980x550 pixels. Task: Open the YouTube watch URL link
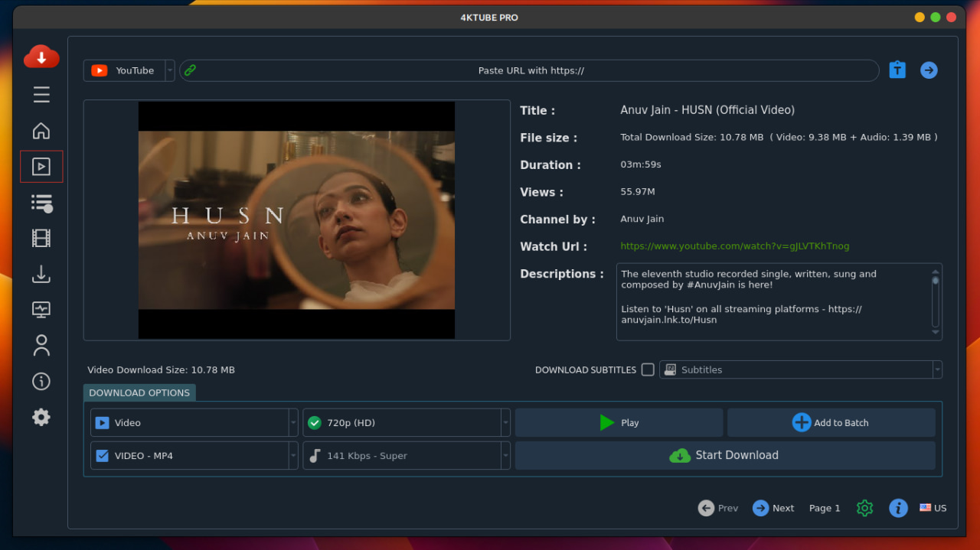pos(734,246)
